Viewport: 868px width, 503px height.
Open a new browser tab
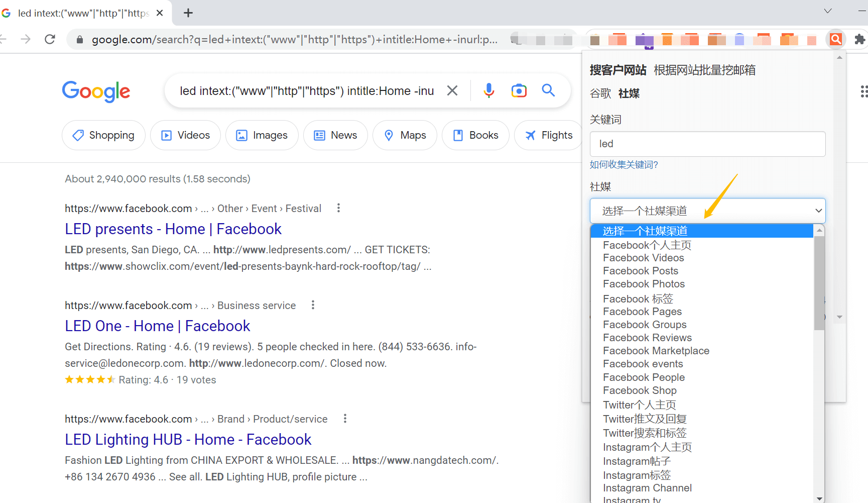click(188, 13)
